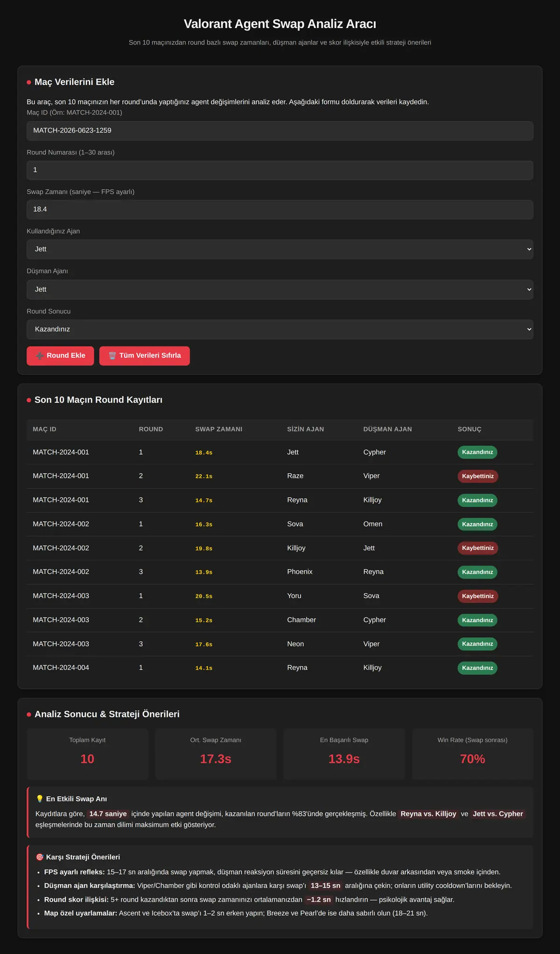This screenshot has width=560, height=954.
Task: Click the highlighted 13–15 sn value
Action: point(326,886)
